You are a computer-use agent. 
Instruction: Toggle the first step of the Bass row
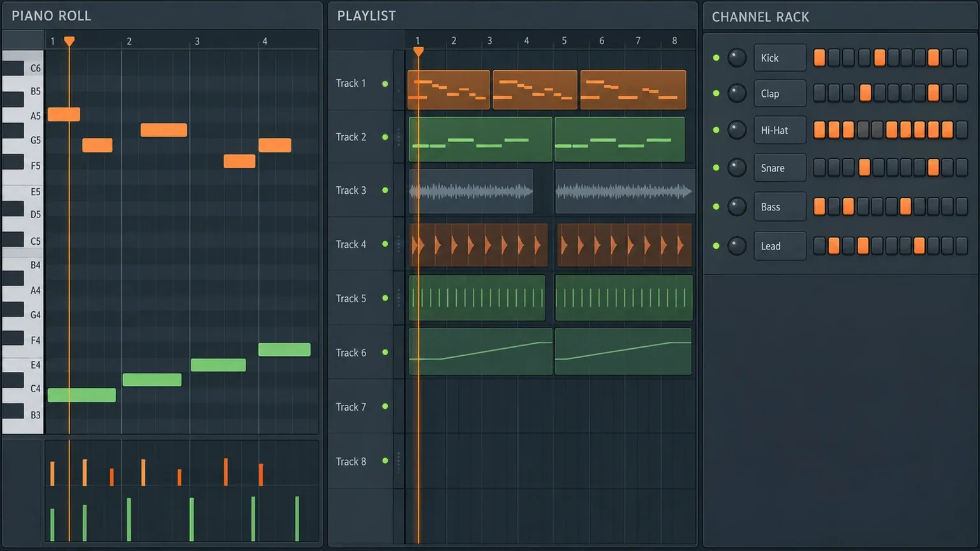[x=820, y=207]
